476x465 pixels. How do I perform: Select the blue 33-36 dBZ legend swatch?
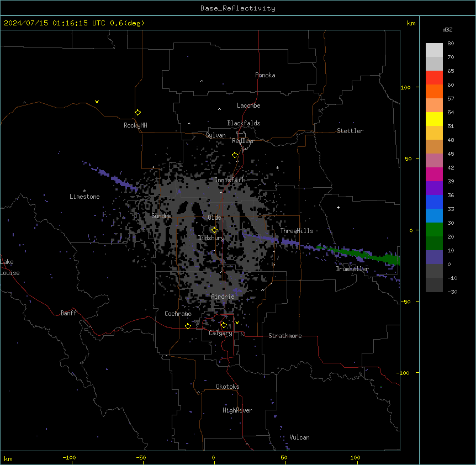(x=434, y=202)
